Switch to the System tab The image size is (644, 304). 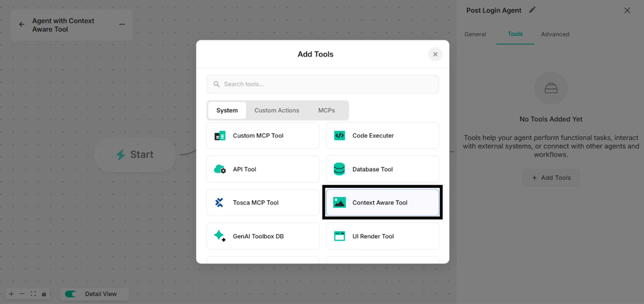(227, 110)
